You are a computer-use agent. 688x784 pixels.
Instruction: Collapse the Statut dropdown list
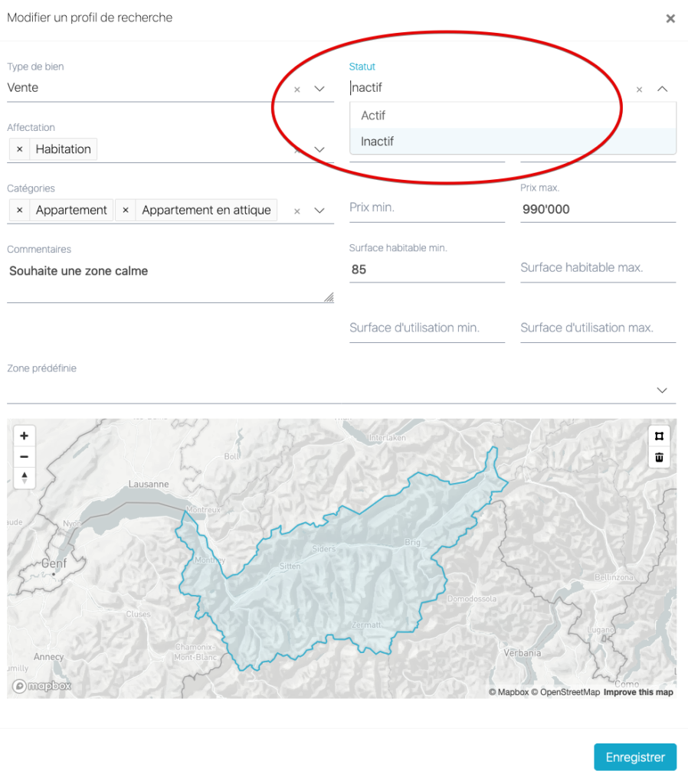pyautogui.click(x=662, y=89)
